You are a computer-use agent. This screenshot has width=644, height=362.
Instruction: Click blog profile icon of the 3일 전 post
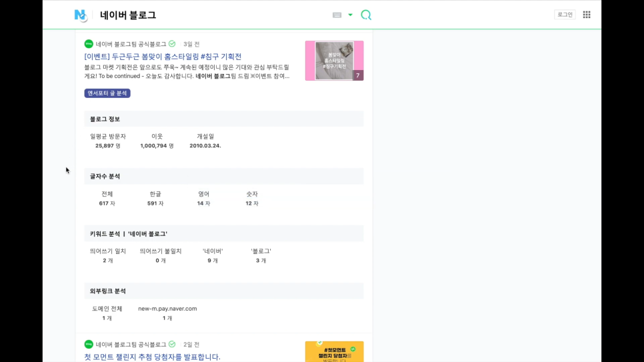tap(89, 44)
